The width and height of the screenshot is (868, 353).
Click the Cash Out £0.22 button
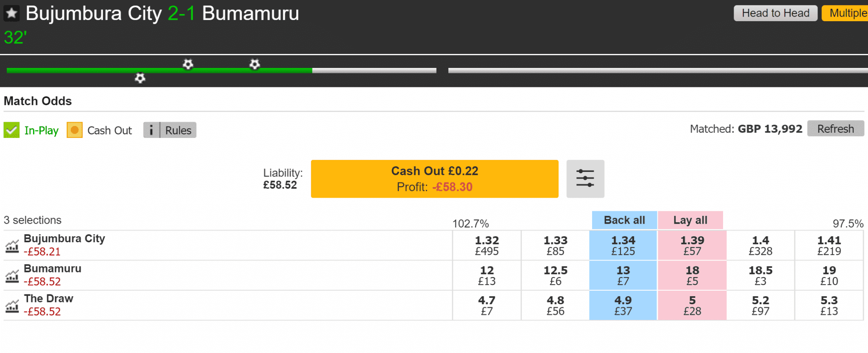pyautogui.click(x=434, y=179)
